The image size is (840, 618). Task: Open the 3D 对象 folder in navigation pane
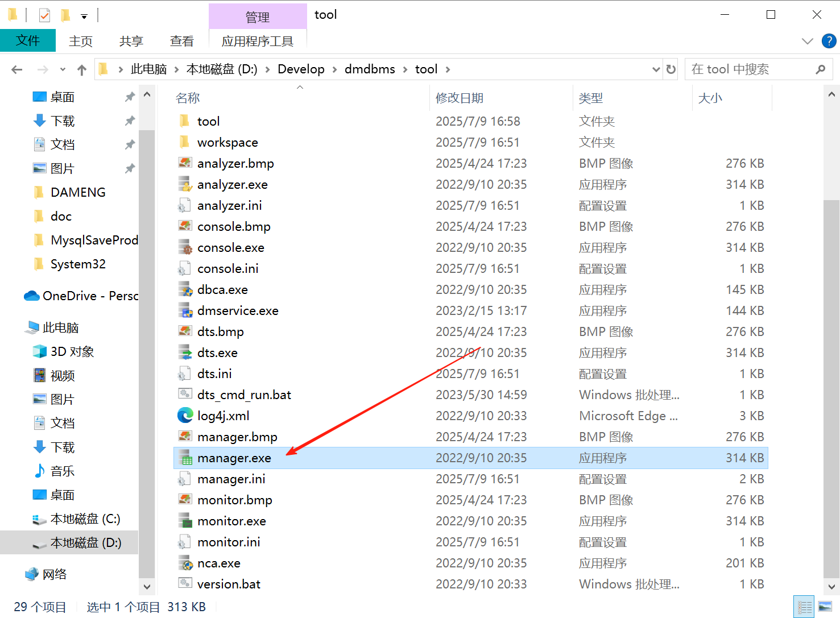[x=72, y=351]
